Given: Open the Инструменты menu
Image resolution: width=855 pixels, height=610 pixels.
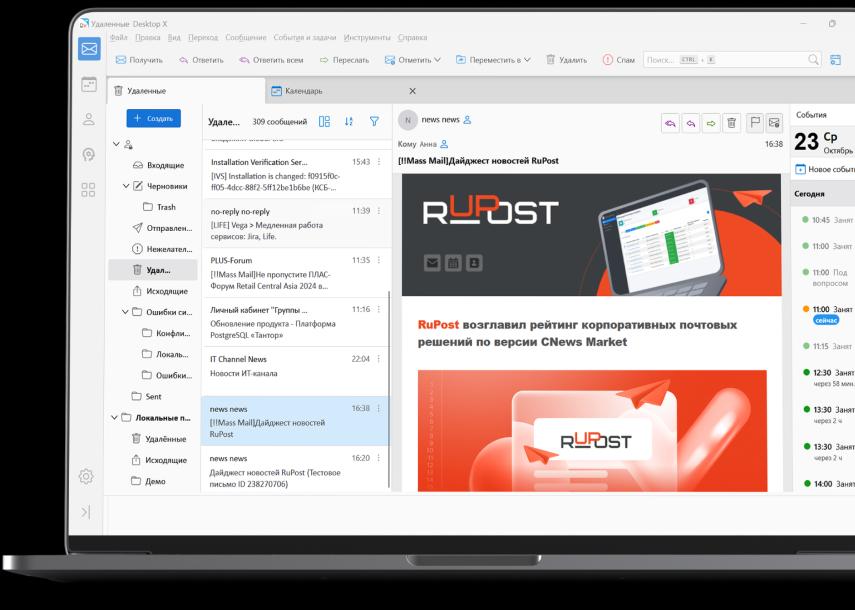Looking at the screenshot, I should click(367, 38).
